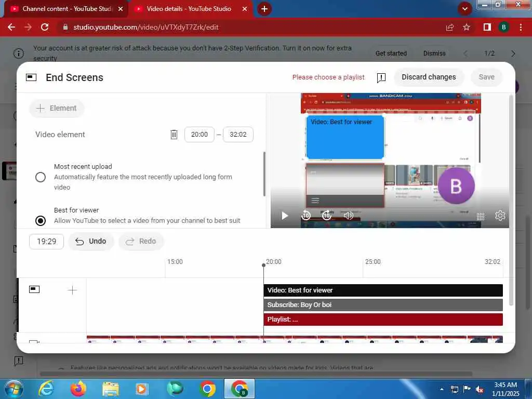Skip preview forward 10 seconds
532x399 pixels.
pos(327,216)
